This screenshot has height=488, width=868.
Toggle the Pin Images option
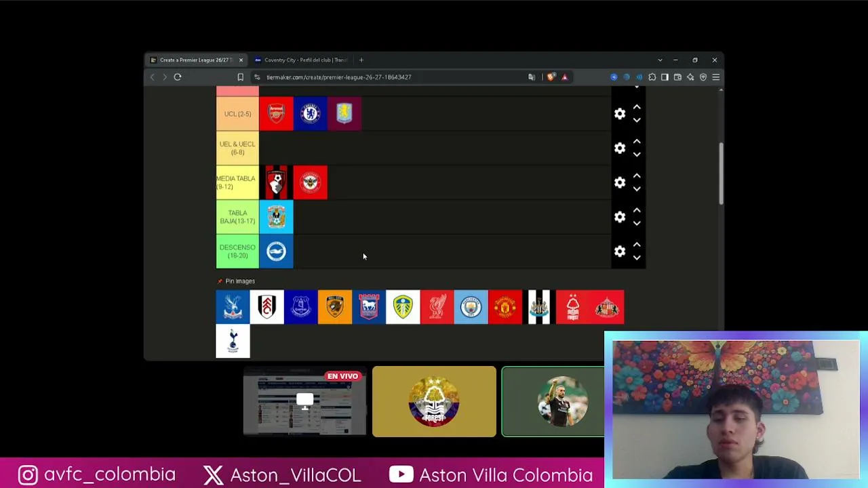tap(236, 281)
